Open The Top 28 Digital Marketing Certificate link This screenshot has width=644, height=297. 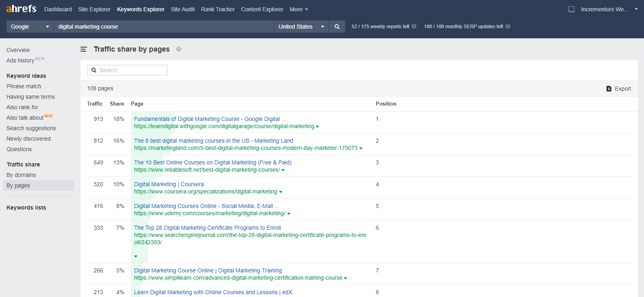tap(207, 228)
